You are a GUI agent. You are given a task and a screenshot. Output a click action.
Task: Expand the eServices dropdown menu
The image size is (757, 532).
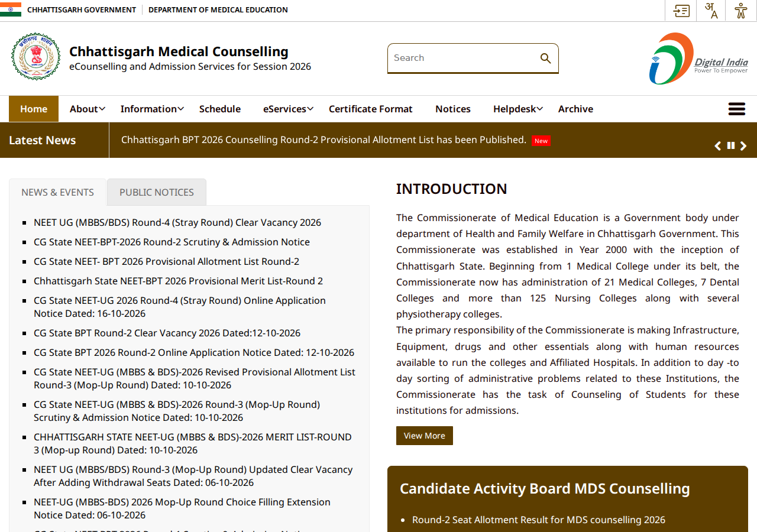288,109
